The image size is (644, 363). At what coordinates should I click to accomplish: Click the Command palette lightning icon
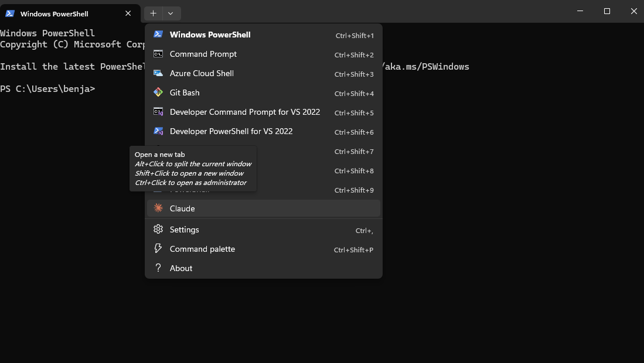158,249
